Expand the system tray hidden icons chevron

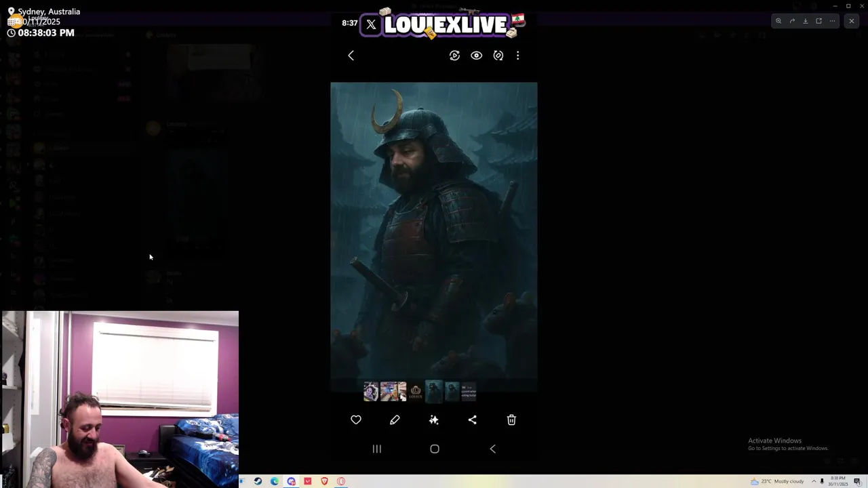point(814,481)
